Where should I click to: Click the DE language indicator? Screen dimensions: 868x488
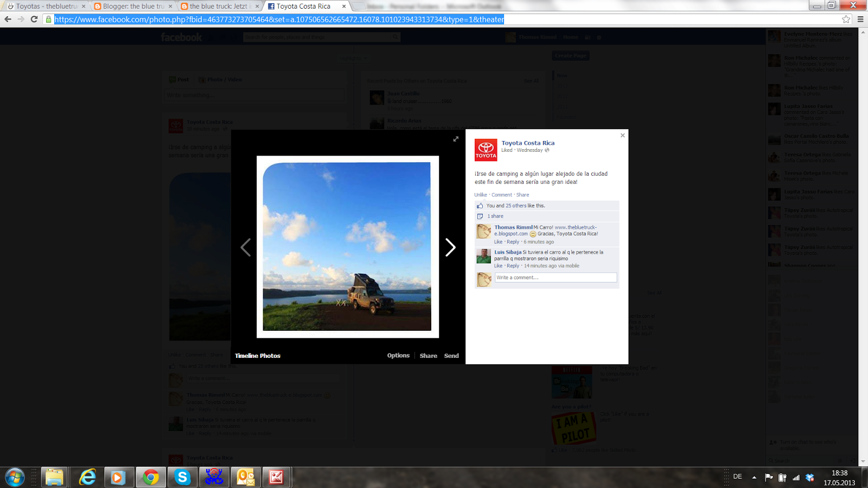pos(738,477)
